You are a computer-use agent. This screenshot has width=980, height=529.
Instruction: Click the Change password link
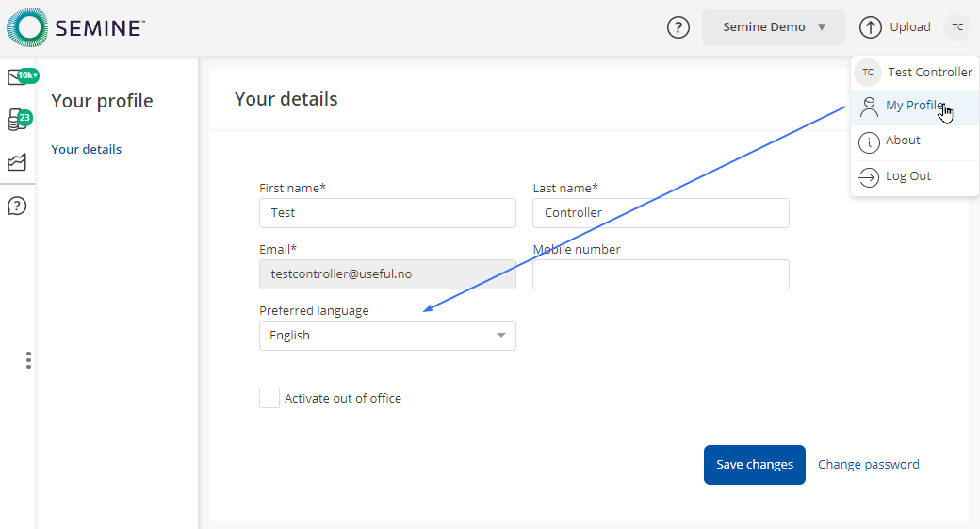click(868, 464)
